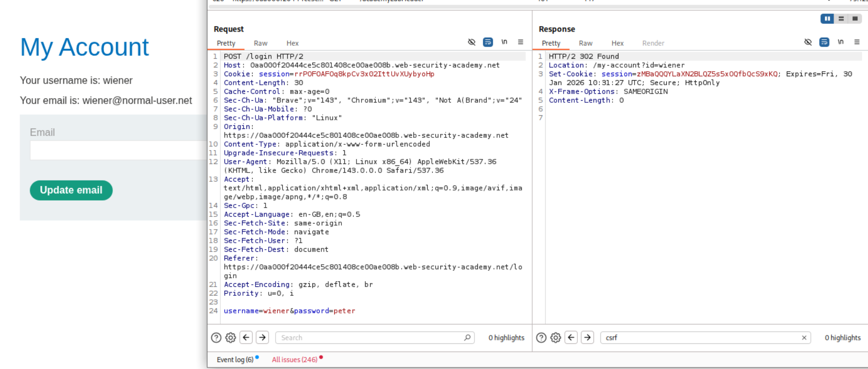The image size is (868, 369).
Task: Clear the csrf search term
Action: (804, 337)
